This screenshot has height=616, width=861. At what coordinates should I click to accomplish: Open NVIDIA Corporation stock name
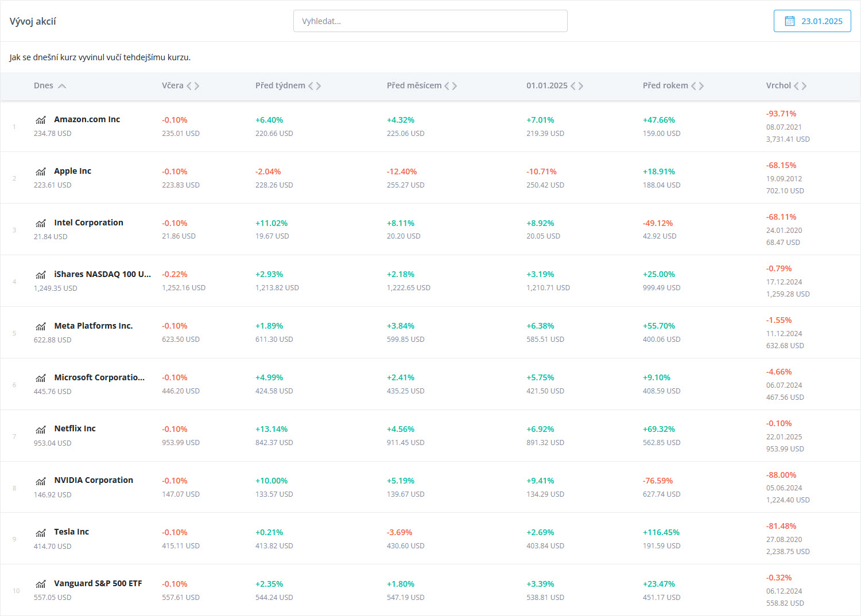[x=94, y=480]
